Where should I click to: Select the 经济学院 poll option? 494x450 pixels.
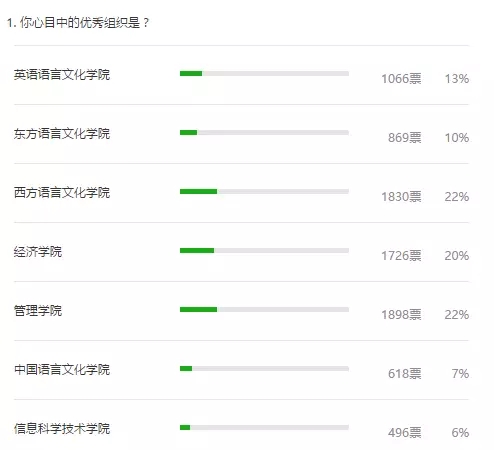tap(38, 252)
